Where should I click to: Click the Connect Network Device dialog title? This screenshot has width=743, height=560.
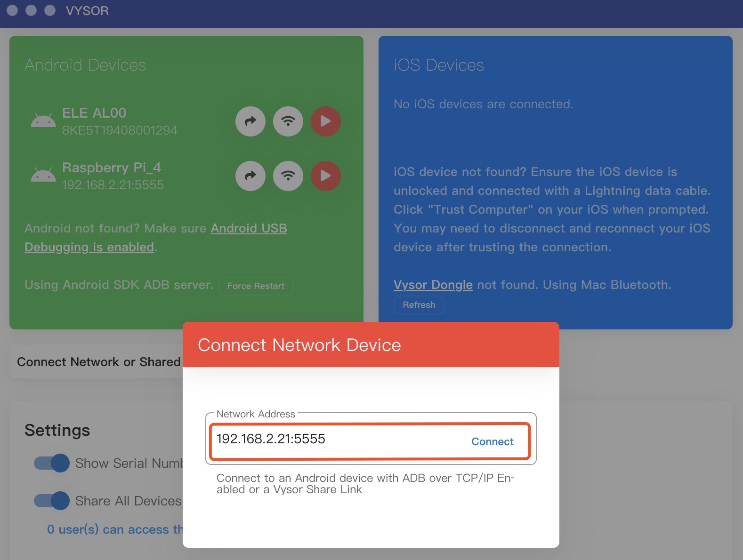299,345
